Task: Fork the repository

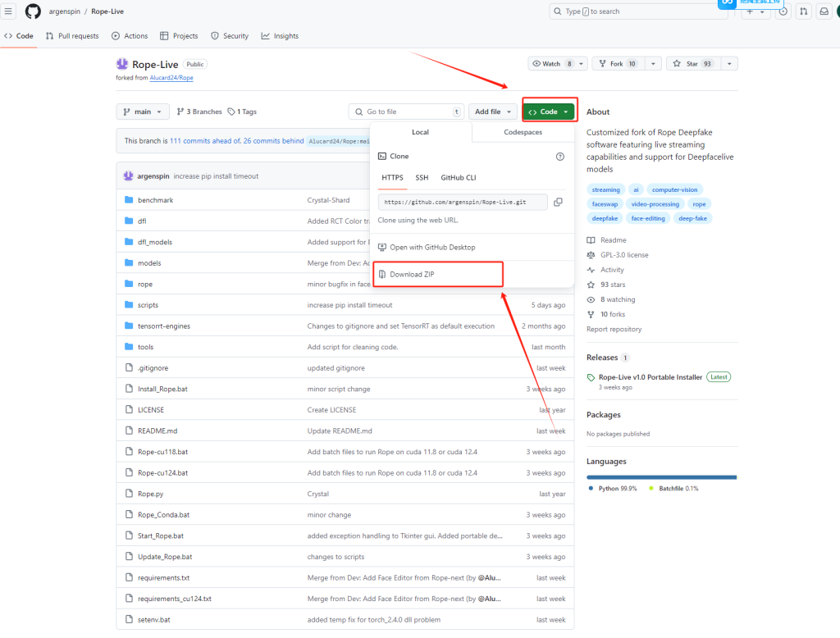Action: 619,64
